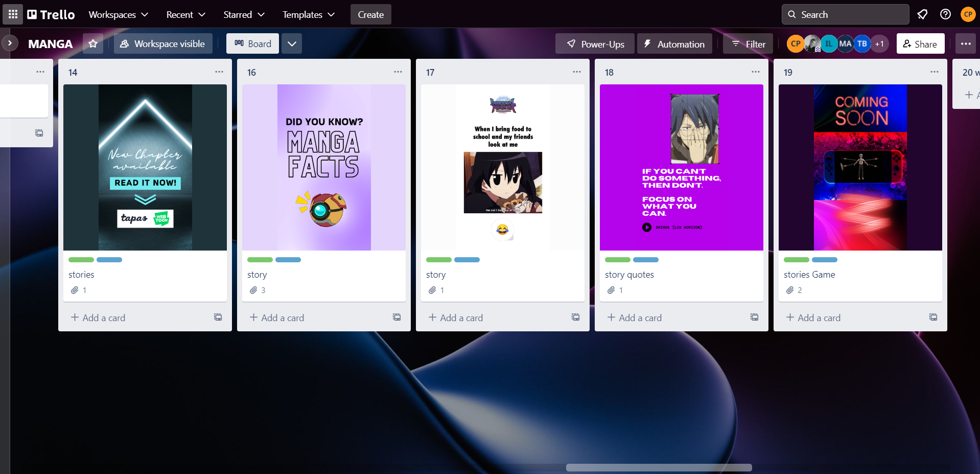Create card from template in list 18
This screenshot has height=474, width=980.
click(755, 317)
